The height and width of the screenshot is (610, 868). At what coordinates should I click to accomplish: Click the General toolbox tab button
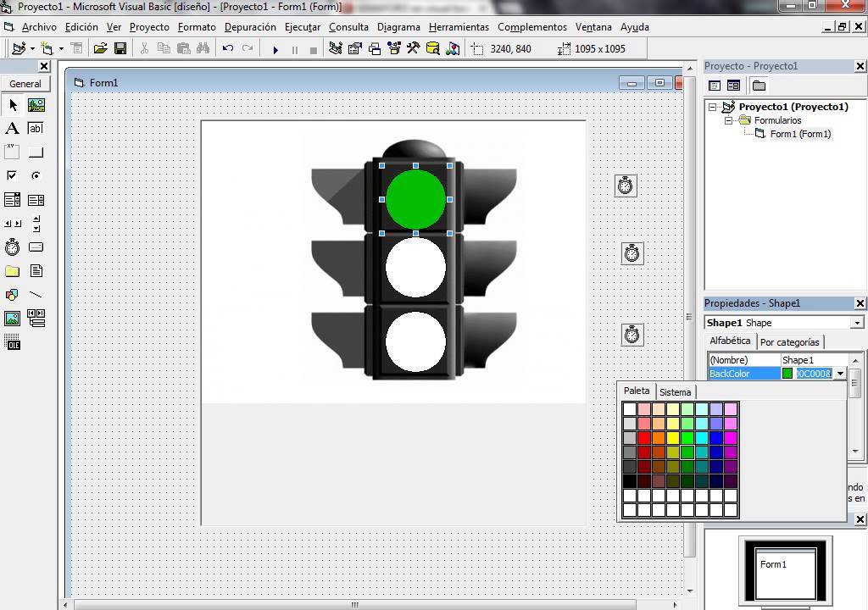tap(25, 84)
